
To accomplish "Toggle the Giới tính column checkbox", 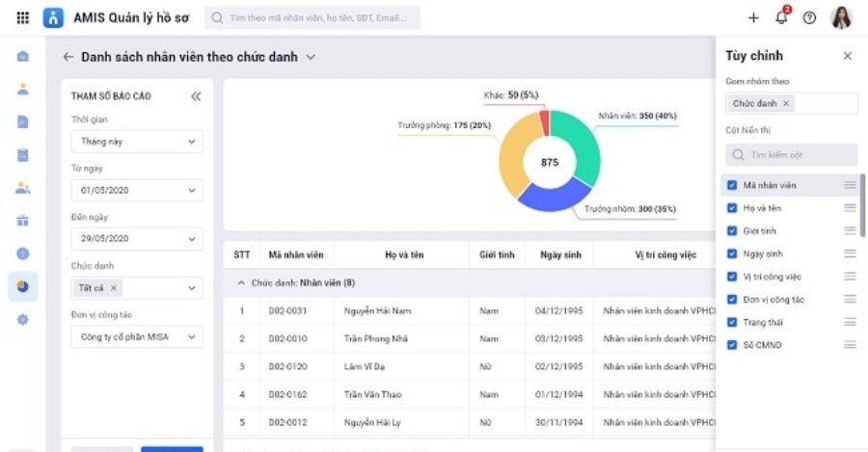I will 732,231.
